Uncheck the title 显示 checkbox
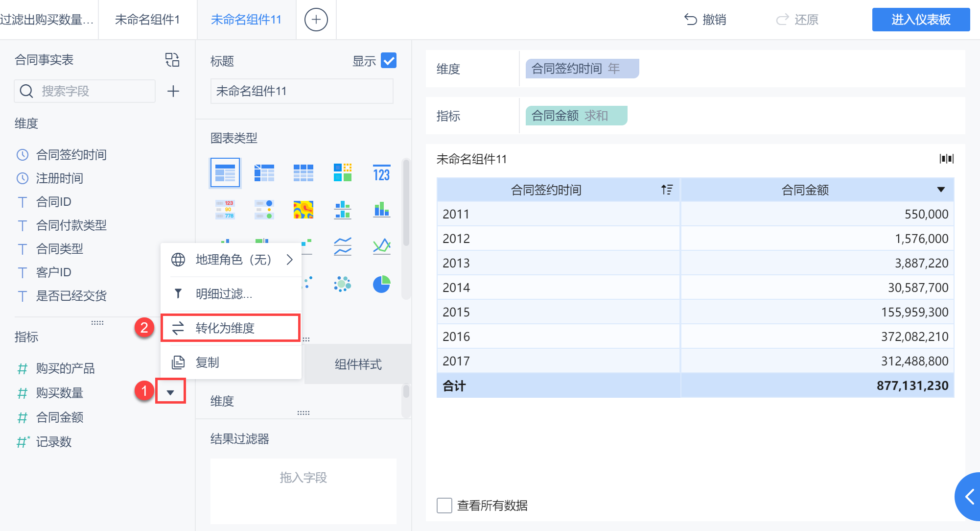Viewport: 980px width, 531px height. pyautogui.click(x=389, y=61)
